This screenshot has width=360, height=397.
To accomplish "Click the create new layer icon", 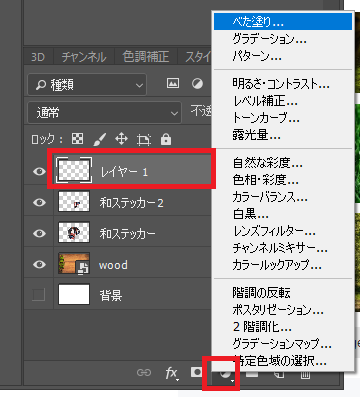I will click(x=279, y=374).
